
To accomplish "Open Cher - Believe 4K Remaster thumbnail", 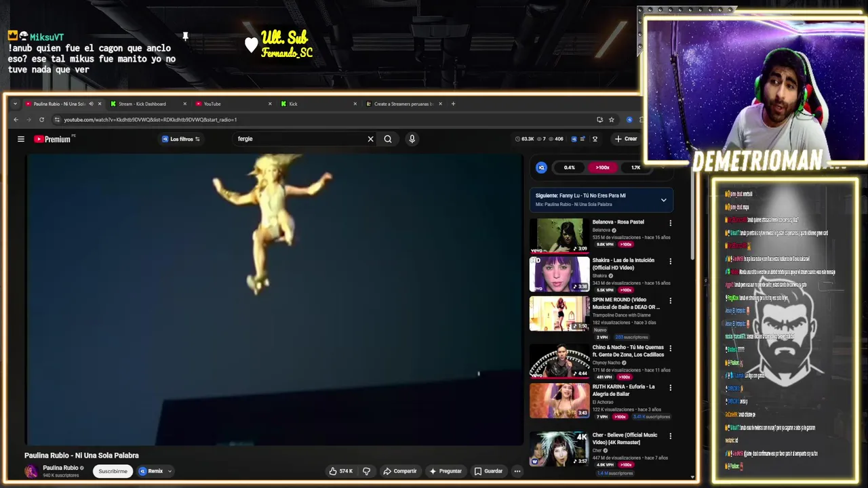I will (559, 449).
